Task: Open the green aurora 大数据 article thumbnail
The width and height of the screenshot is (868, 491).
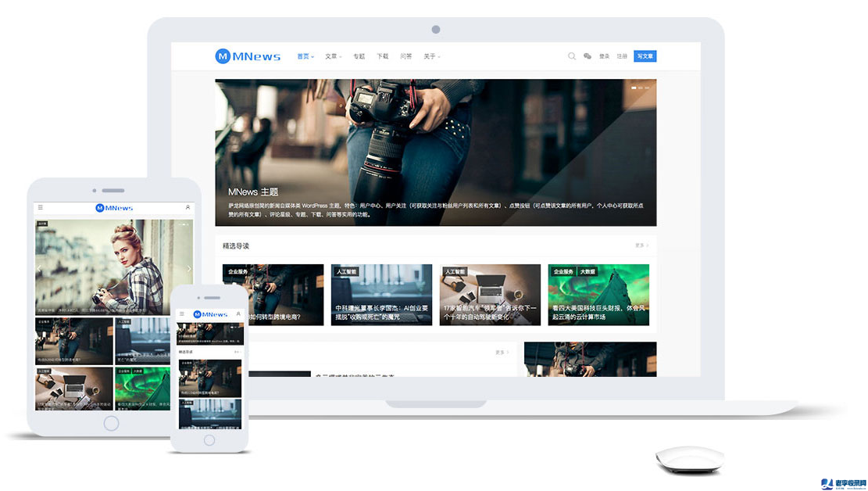Action: pyautogui.click(x=598, y=295)
